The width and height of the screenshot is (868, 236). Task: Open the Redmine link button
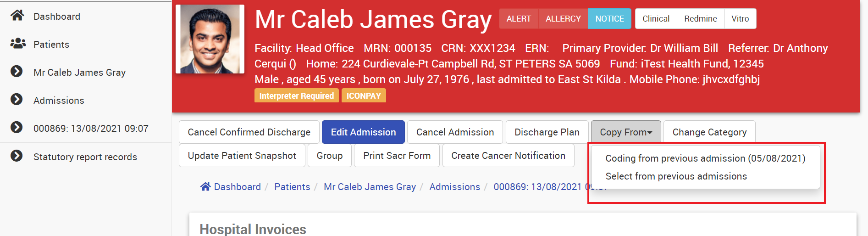[700, 19]
